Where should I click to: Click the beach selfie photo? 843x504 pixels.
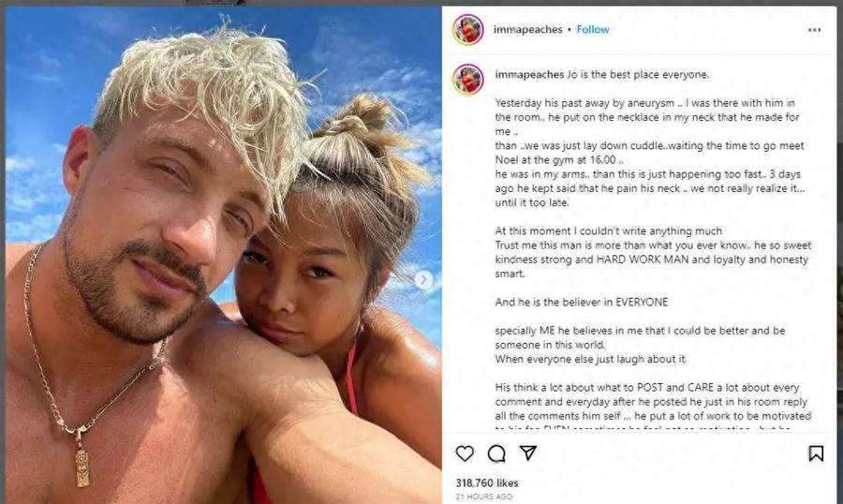(x=224, y=255)
